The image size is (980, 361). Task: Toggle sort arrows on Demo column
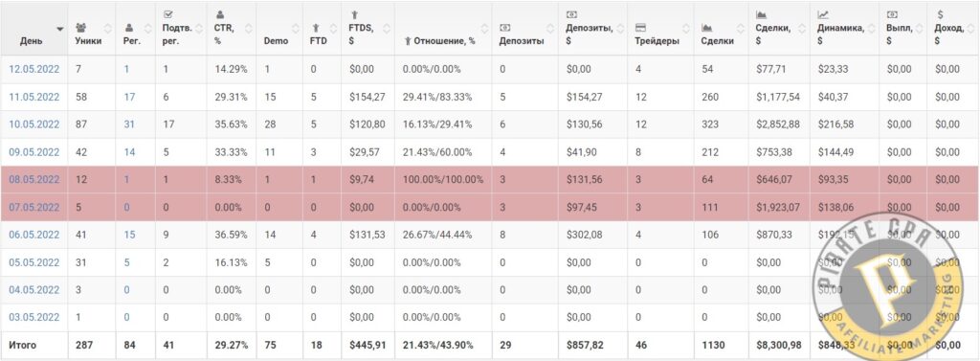coord(295,28)
